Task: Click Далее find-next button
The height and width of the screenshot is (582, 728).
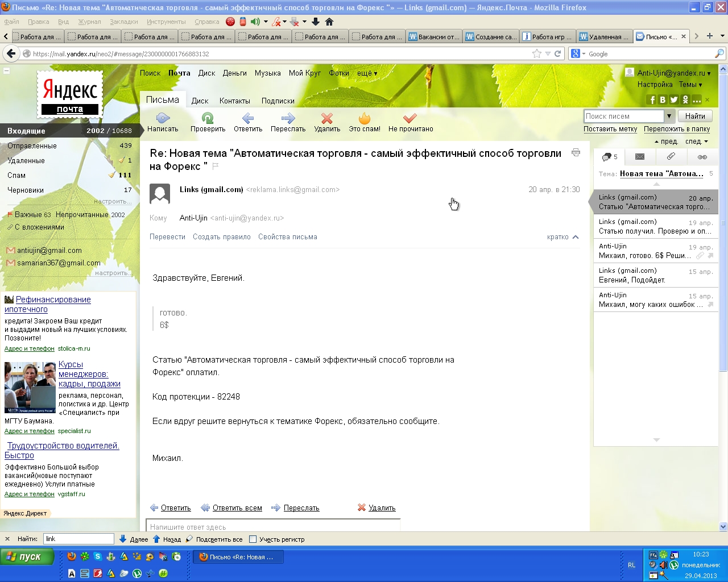Action: (134, 539)
